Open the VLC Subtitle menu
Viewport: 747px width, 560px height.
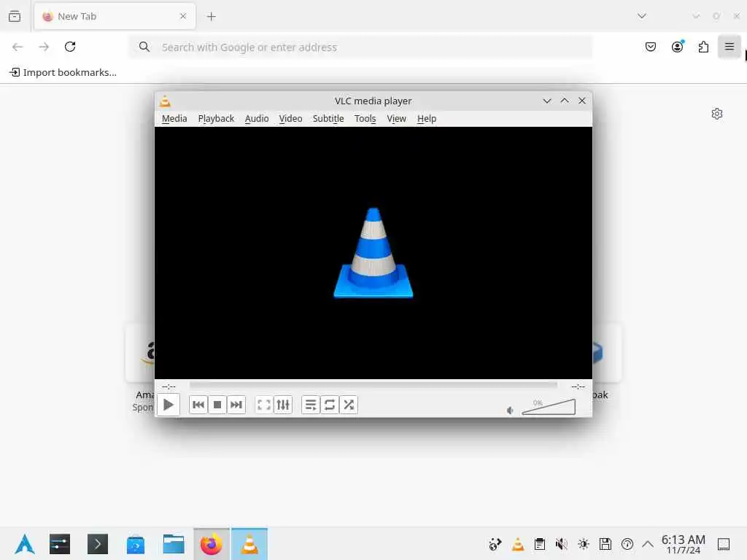coord(328,119)
